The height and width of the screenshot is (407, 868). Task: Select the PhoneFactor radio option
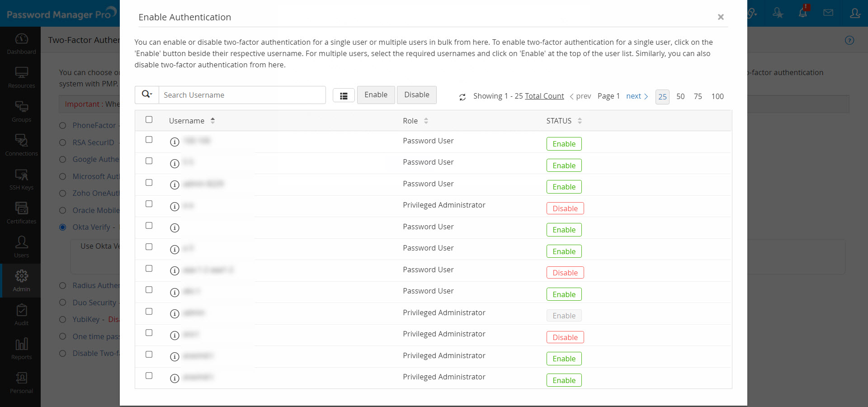[x=63, y=125]
